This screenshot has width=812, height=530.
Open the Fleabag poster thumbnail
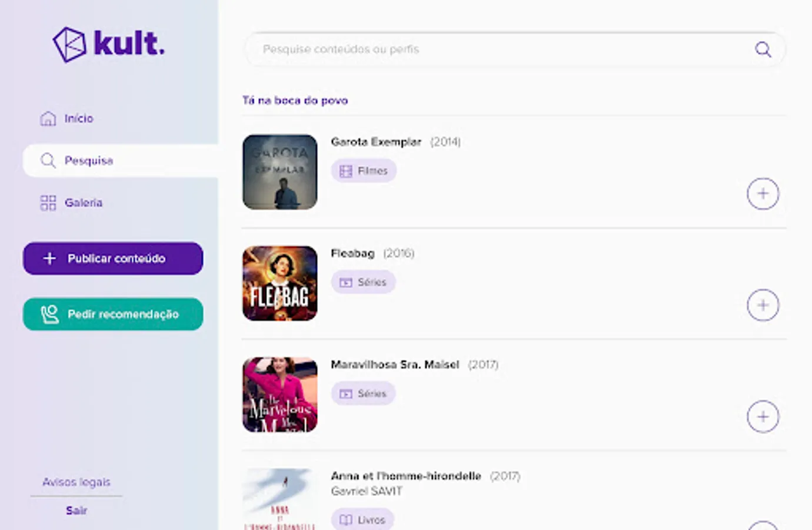coord(280,283)
